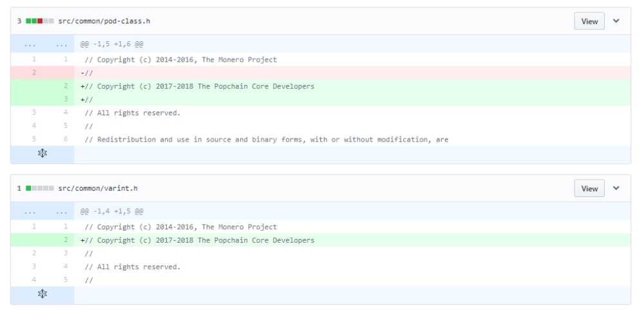Expand hidden lines below pod-class.h diff
This screenshot has height=313, width=644.
pos(43,154)
